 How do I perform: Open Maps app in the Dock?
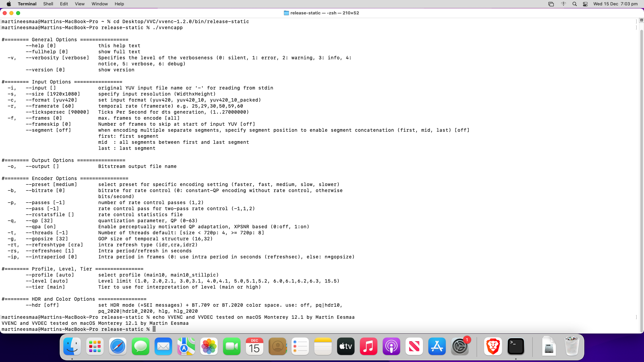(186, 346)
